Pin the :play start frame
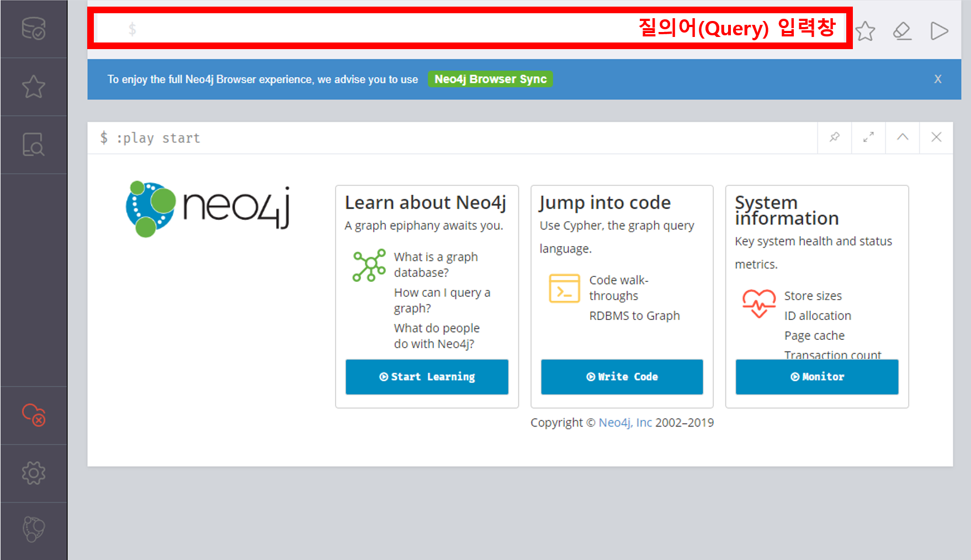 coord(835,137)
